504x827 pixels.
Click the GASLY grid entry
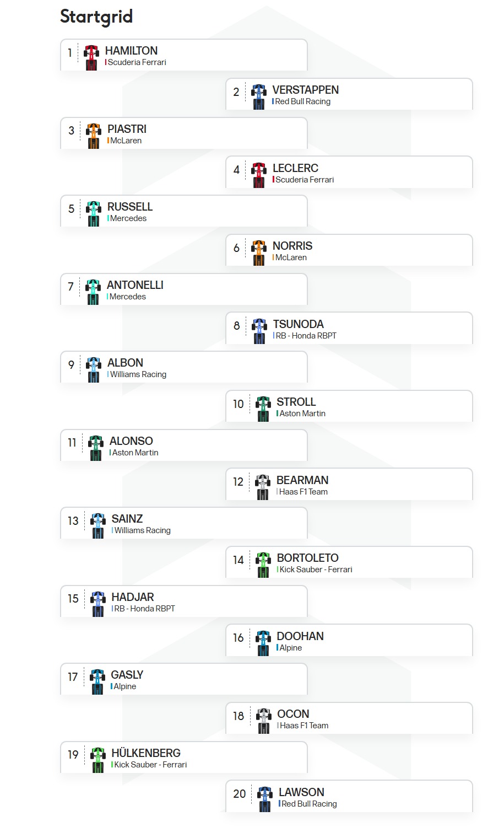click(x=184, y=679)
